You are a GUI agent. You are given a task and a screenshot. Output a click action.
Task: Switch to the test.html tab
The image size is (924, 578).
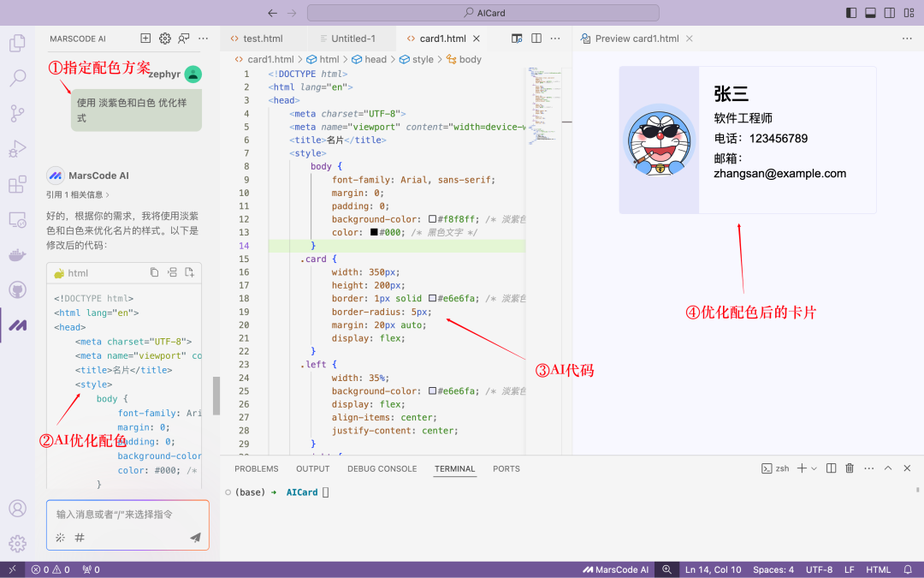click(x=263, y=39)
